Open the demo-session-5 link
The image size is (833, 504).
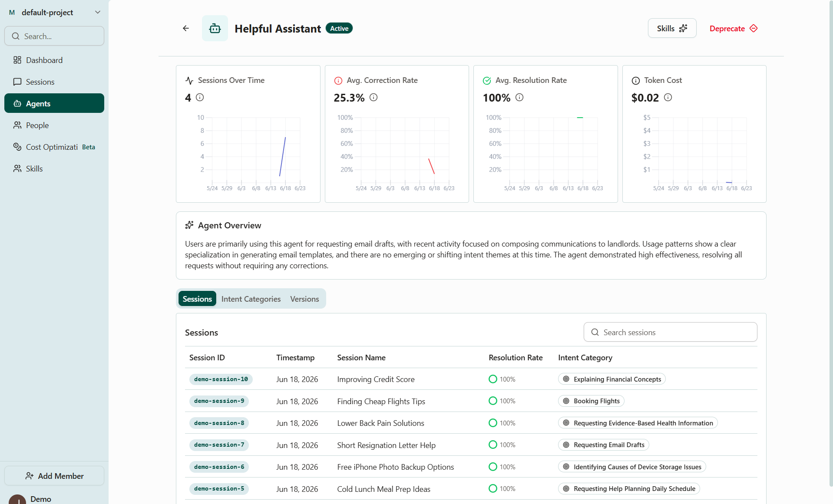pyautogui.click(x=219, y=488)
